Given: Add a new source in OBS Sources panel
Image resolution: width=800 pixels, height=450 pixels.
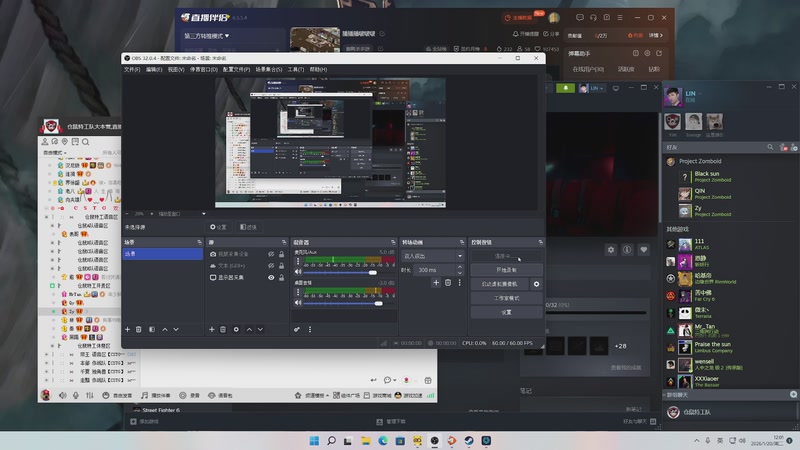Looking at the screenshot, I should tap(212, 330).
